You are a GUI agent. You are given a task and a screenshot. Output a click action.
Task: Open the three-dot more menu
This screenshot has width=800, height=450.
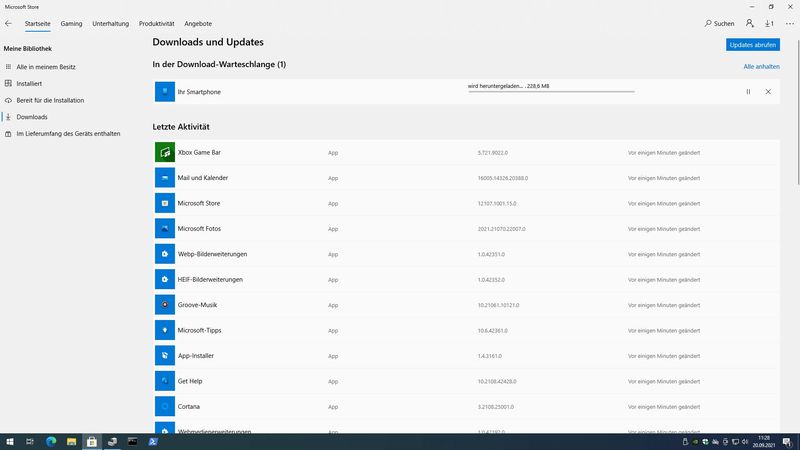pyautogui.click(x=790, y=23)
